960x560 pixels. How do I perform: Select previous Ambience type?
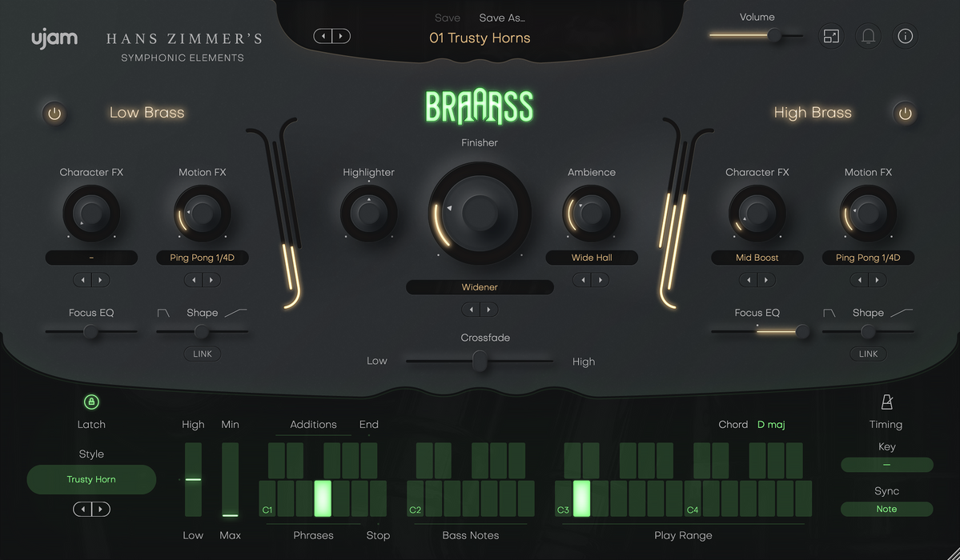tap(583, 280)
